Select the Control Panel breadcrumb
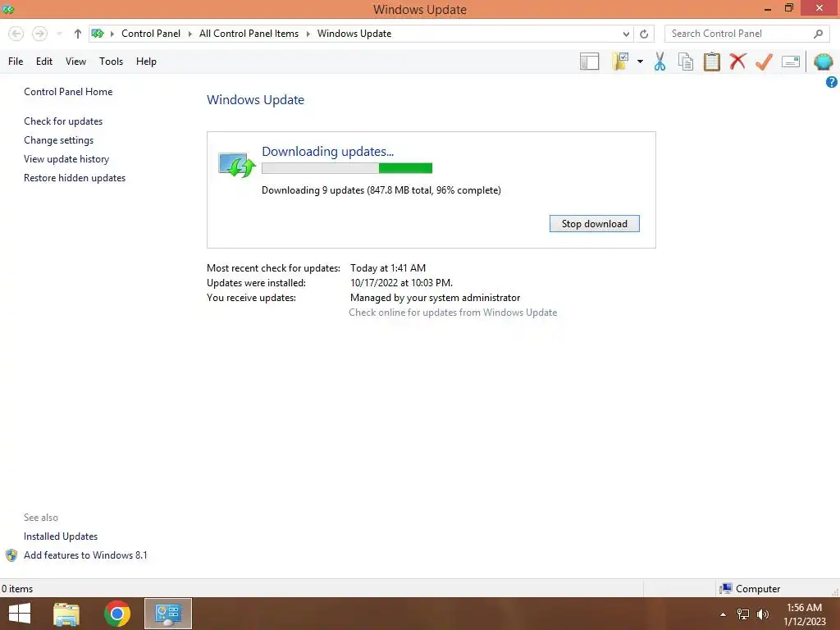 (151, 33)
